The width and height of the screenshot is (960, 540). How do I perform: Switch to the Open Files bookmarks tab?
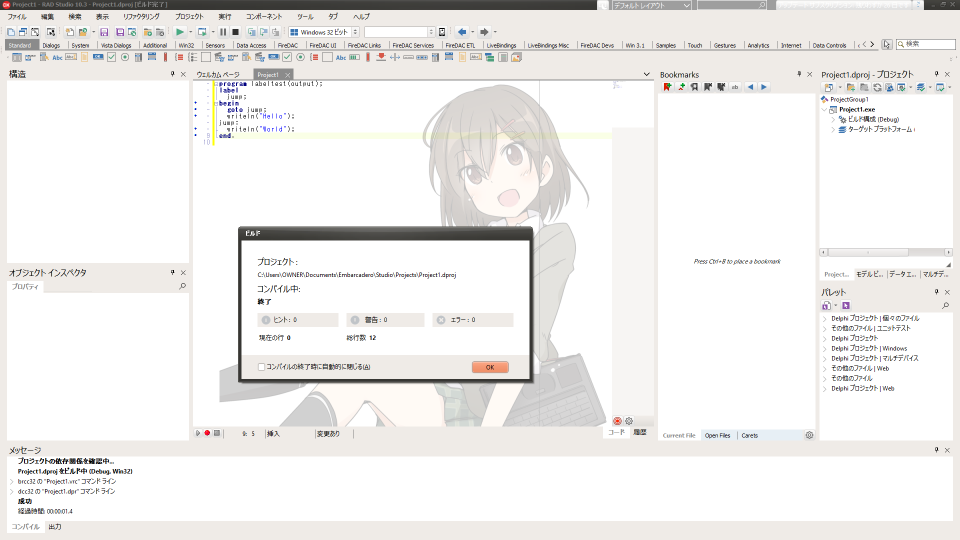click(x=717, y=435)
